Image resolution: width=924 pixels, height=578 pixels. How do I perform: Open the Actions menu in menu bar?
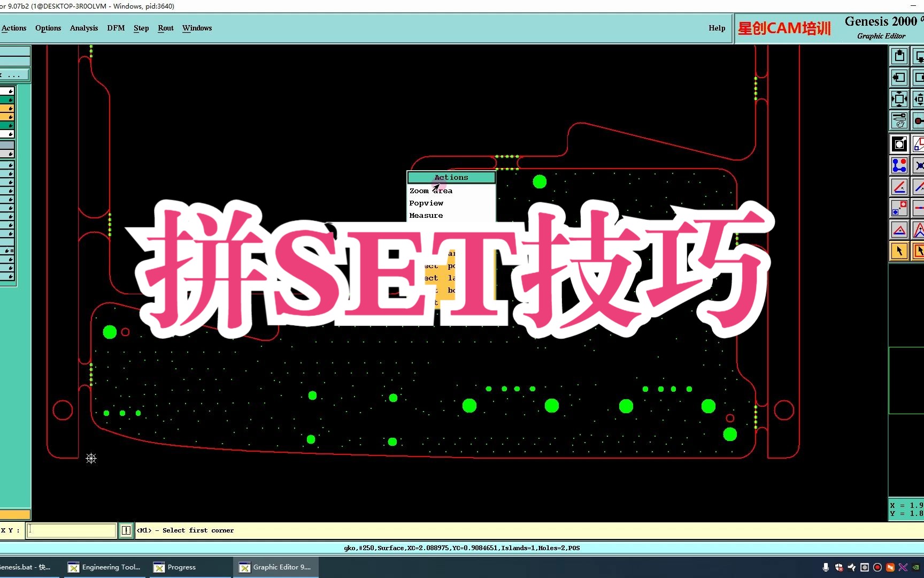pyautogui.click(x=14, y=28)
